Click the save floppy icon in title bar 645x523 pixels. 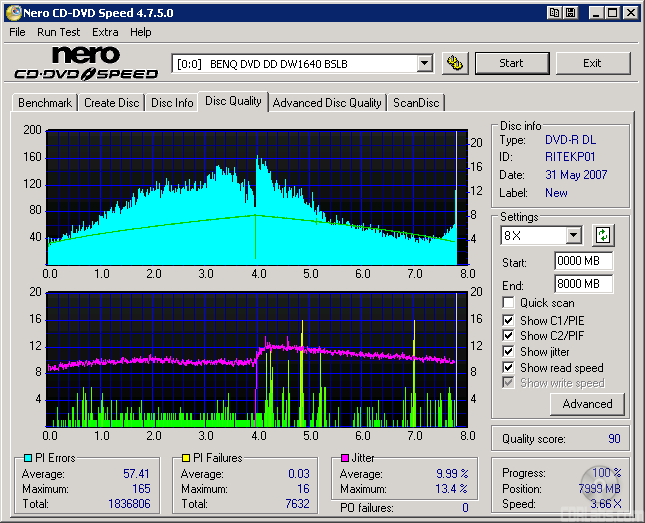coord(570,13)
